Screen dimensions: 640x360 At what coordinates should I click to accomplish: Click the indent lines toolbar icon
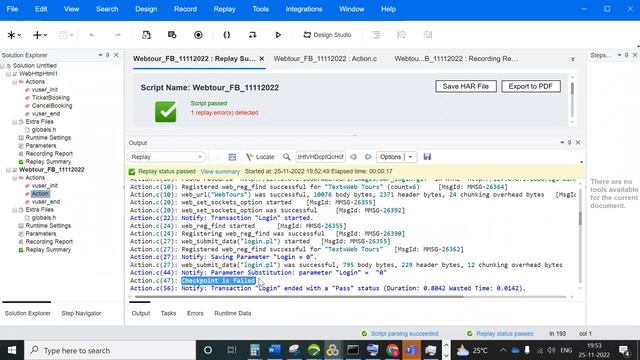[376, 35]
